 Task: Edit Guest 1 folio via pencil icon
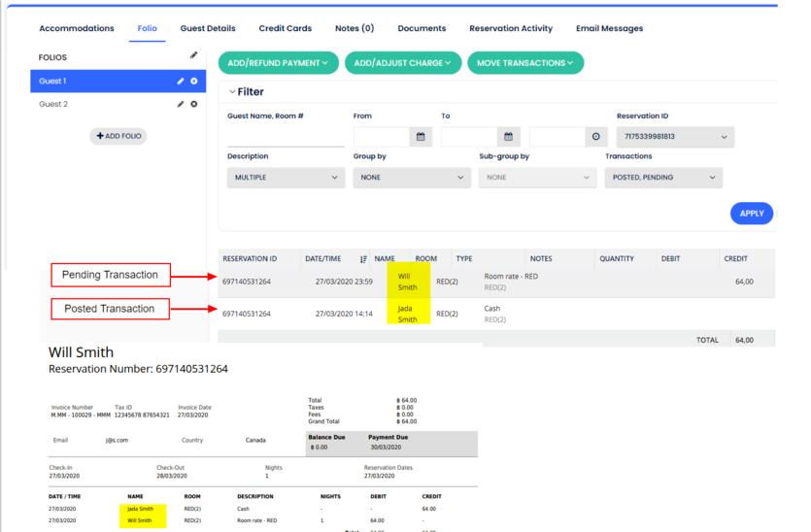181,82
